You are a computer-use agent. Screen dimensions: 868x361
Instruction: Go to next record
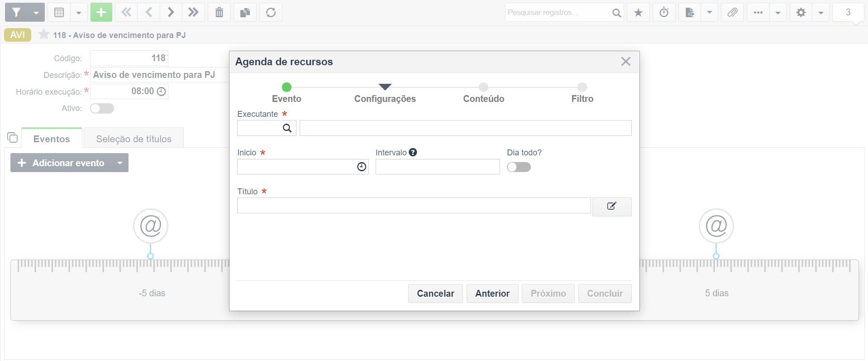point(171,12)
